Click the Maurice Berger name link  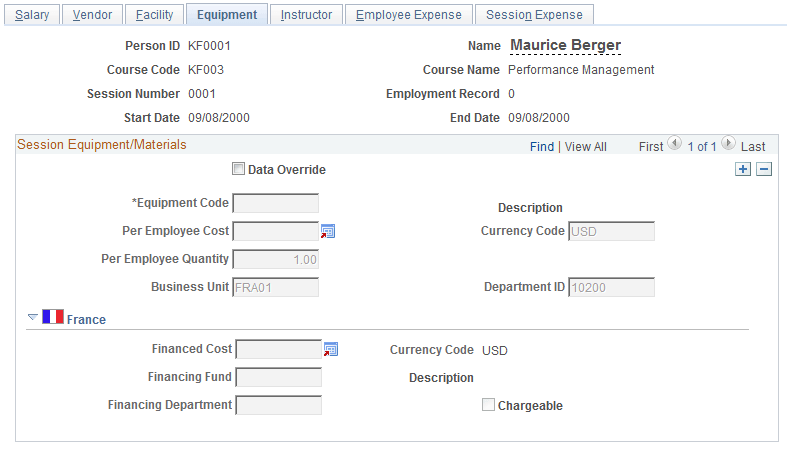click(x=565, y=45)
